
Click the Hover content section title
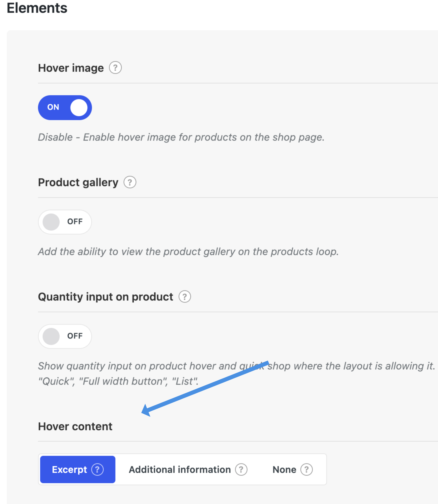[x=75, y=426]
